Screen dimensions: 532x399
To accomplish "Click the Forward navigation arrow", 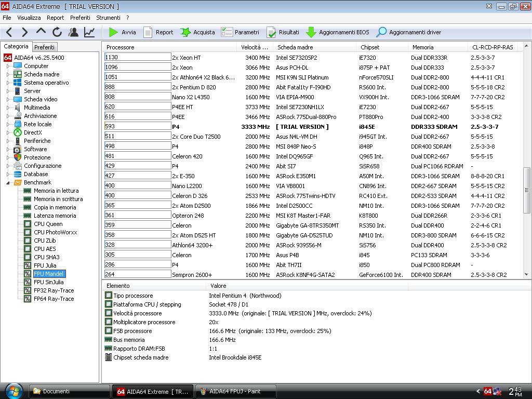I will [x=24, y=32].
